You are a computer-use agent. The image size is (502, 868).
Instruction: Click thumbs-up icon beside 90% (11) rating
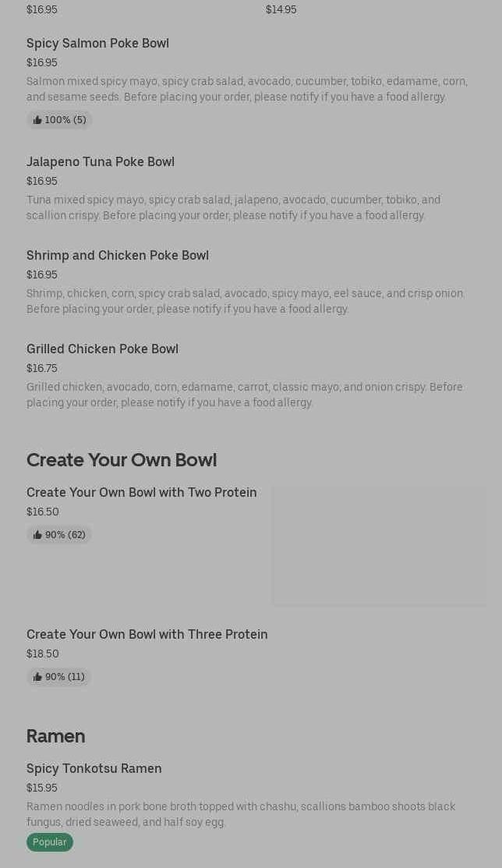click(x=37, y=677)
